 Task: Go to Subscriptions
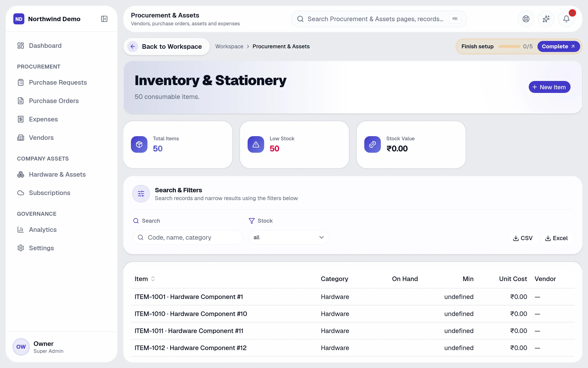(x=62, y=193)
